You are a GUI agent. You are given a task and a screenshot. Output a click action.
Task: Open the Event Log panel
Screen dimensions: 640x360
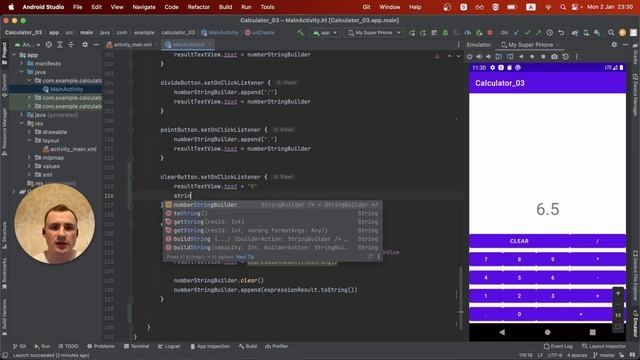point(558,346)
